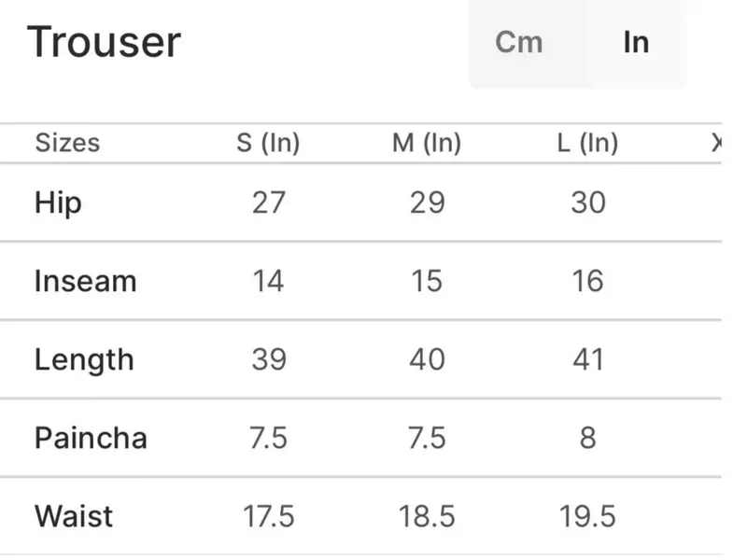The height and width of the screenshot is (560, 747).
Task: Click the Trouser size chart title
Action: (105, 42)
